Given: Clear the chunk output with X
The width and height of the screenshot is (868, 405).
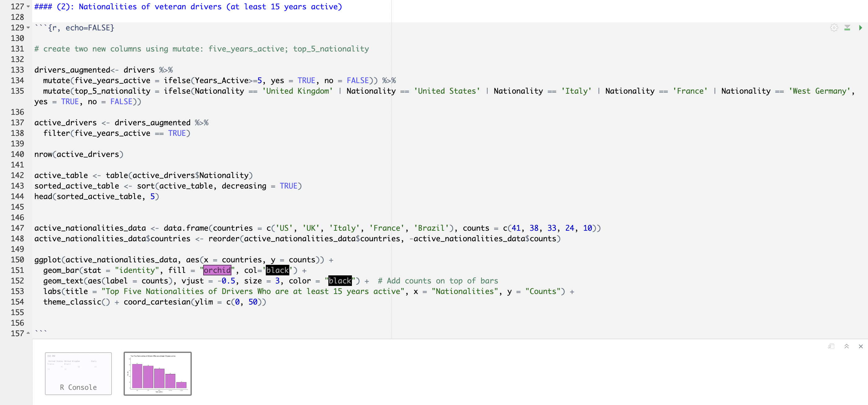Looking at the screenshot, I should 861,346.
